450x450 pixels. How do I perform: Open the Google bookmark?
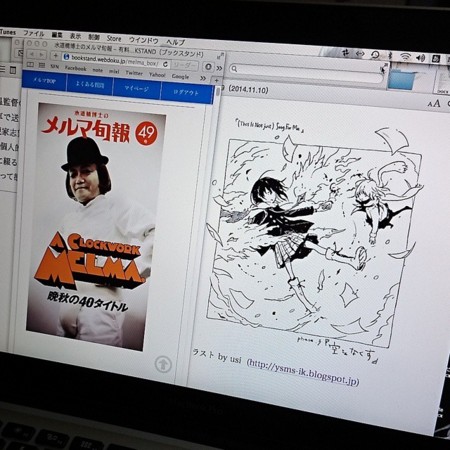(180, 76)
